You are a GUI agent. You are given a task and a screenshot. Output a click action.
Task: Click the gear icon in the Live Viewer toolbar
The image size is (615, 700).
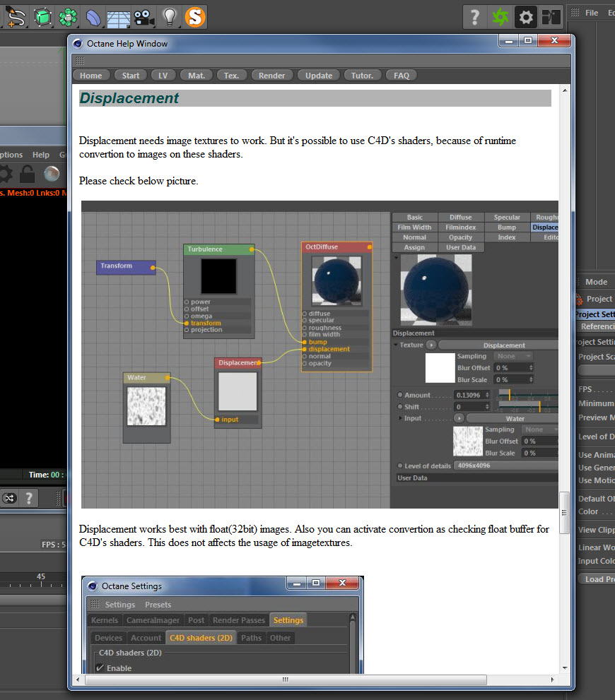tap(6, 174)
